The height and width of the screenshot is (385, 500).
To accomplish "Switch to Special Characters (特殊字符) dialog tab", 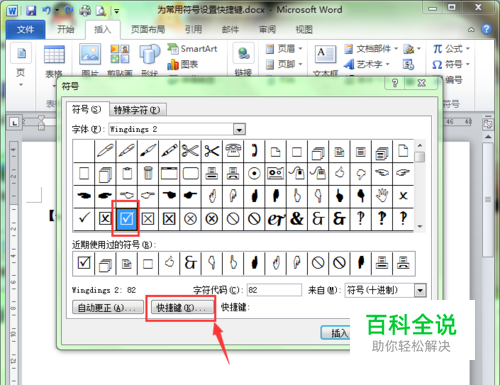I will (x=137, y=110).
